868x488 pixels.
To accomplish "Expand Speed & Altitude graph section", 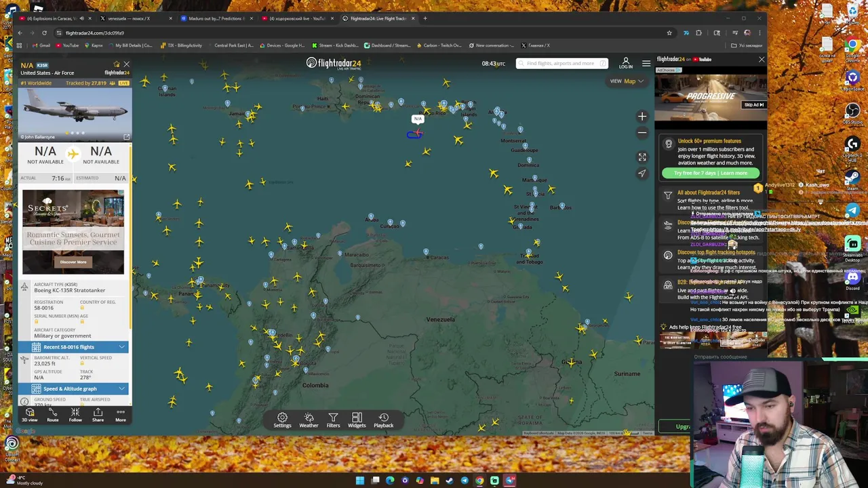I will [x=75, y=389].
